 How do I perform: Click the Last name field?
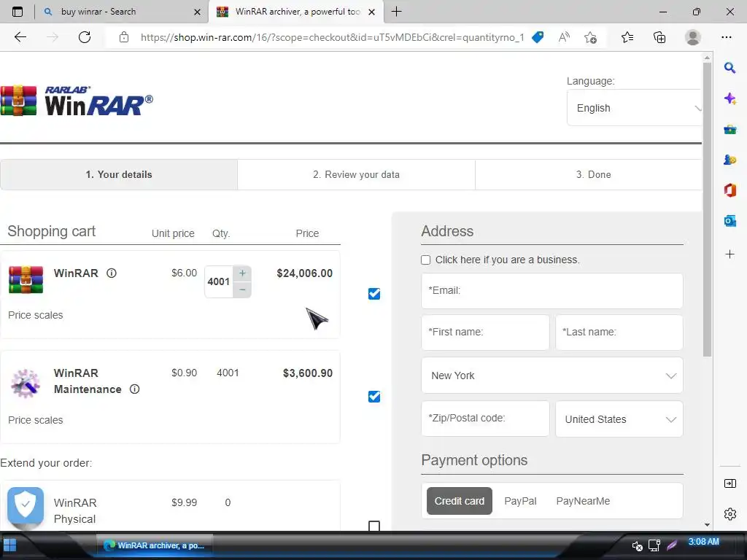[x=619, y=332]
